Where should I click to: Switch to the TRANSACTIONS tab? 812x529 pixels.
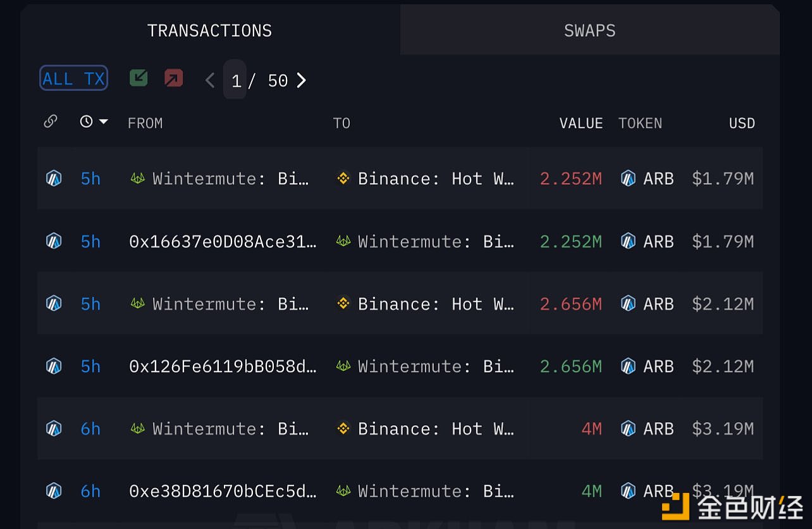(210, 30)
